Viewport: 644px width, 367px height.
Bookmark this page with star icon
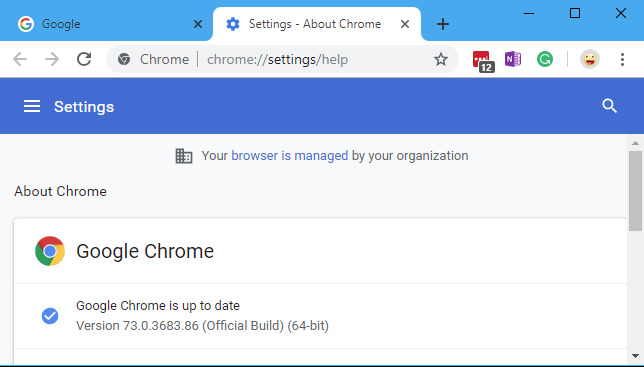pyautogui.click(x=441, y=60)
